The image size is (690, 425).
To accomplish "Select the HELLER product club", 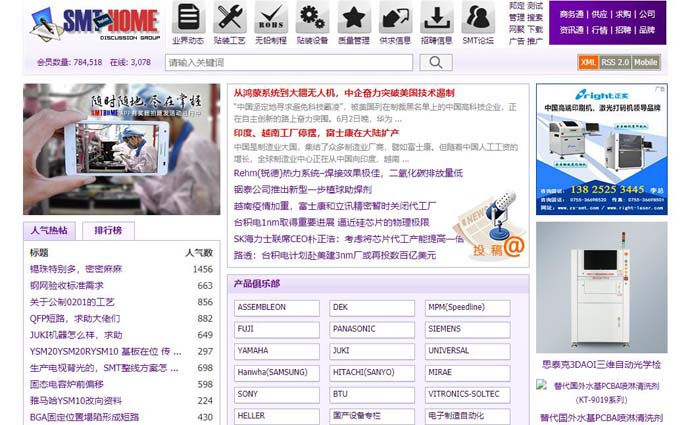I will click(x=277, y=416).
